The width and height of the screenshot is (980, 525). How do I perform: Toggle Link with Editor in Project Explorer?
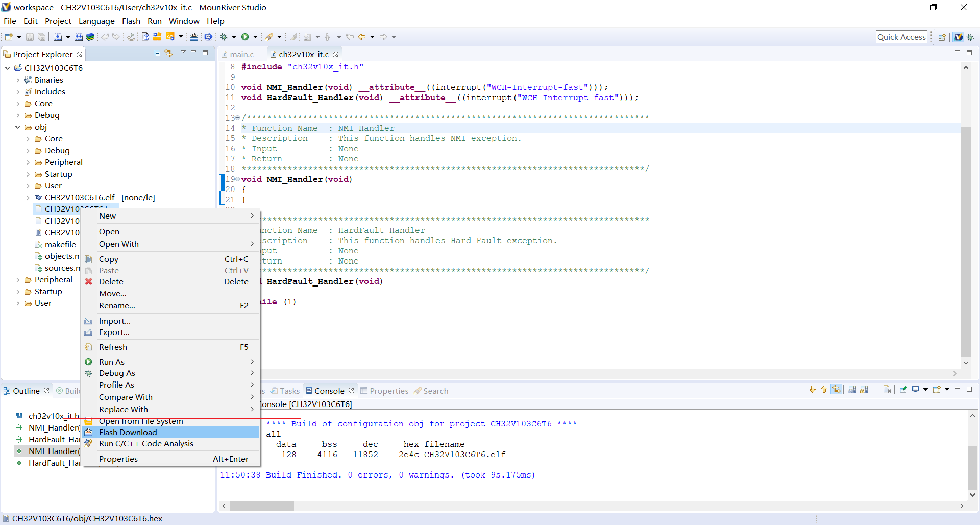click(168, 53)
